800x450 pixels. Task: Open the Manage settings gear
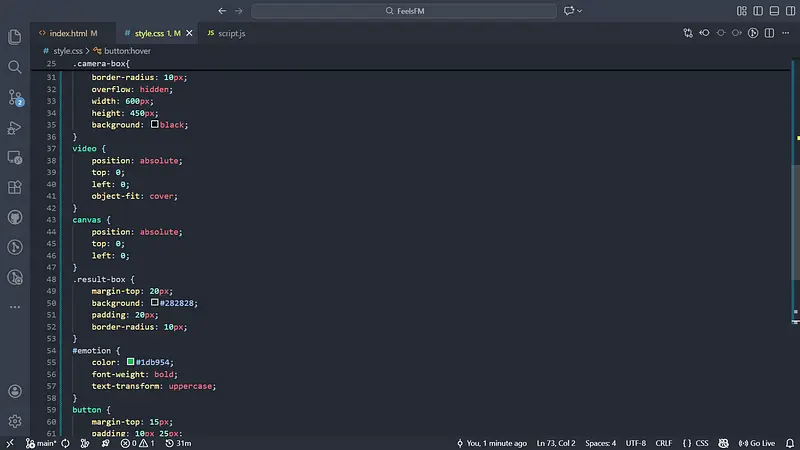[x=15, y=421]
